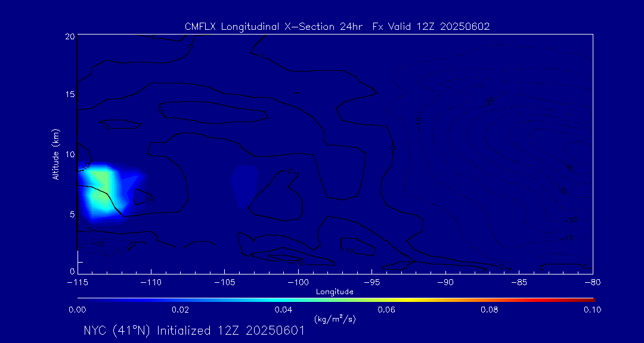Click the rainbow color scale bar
The width and height of the screenshot is (644, 343).
click(336, 300)
